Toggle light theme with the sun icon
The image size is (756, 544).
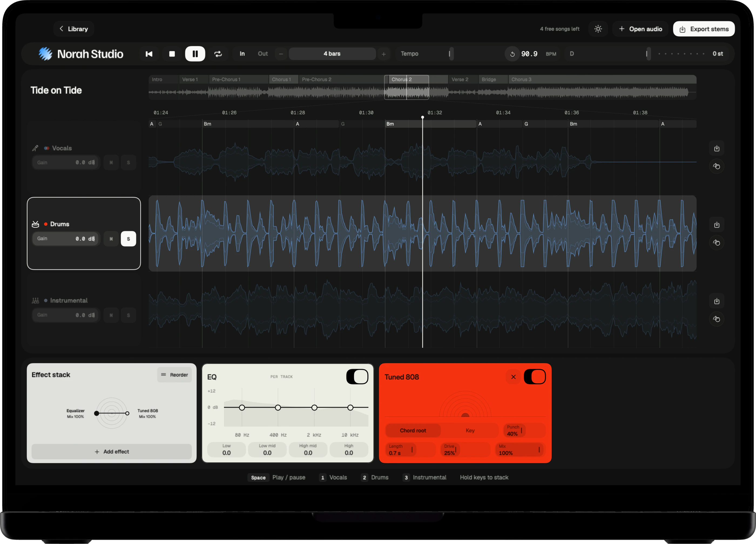coord(598,29)
